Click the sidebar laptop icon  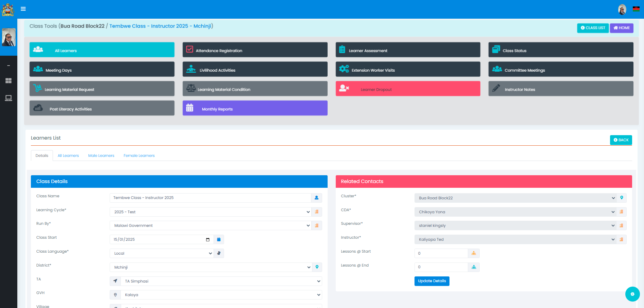8,98
